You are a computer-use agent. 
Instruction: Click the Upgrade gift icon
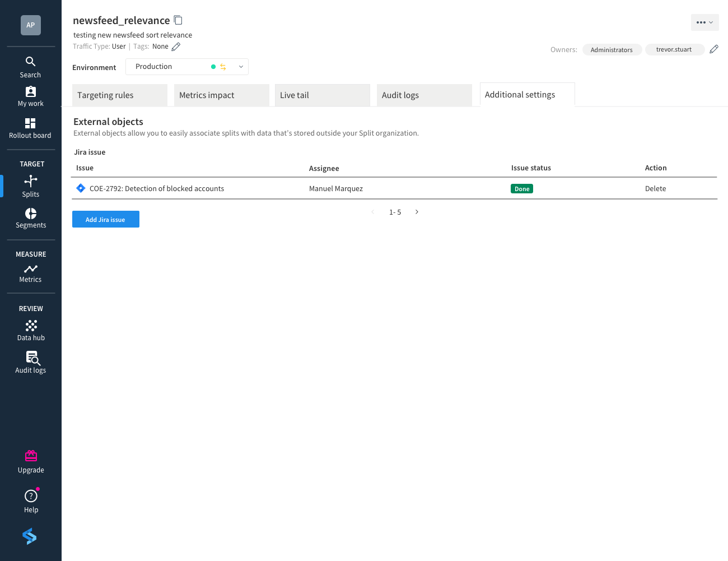[31, 456]
